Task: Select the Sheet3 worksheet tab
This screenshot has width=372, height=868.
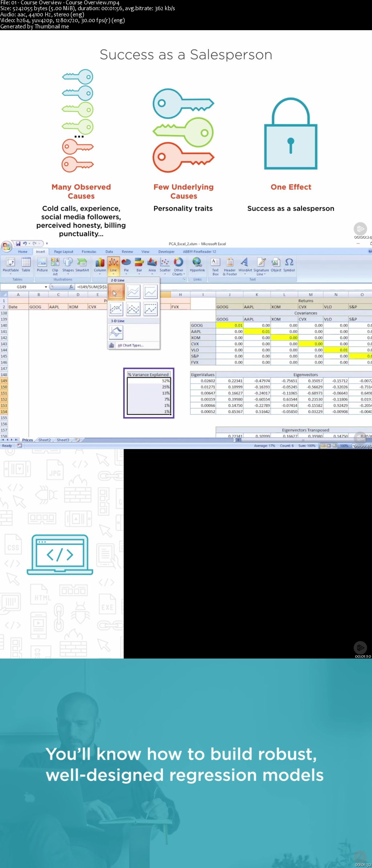Action: tap(63, 440)
